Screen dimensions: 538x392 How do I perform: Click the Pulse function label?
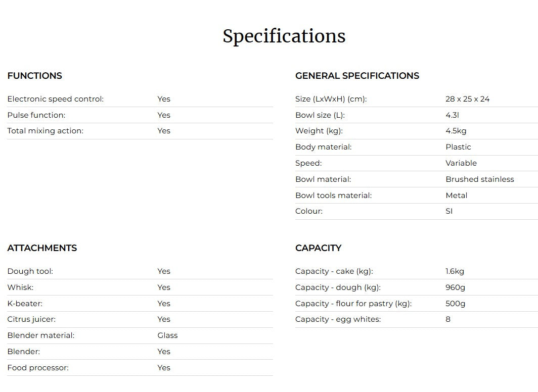(x=36, y=115)
